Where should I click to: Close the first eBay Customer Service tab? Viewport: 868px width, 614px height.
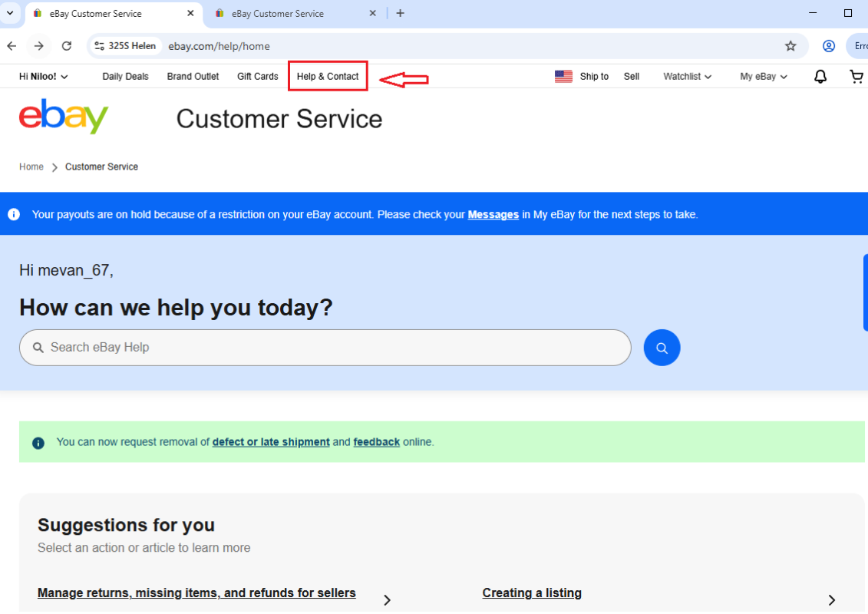tap(190, 13)
